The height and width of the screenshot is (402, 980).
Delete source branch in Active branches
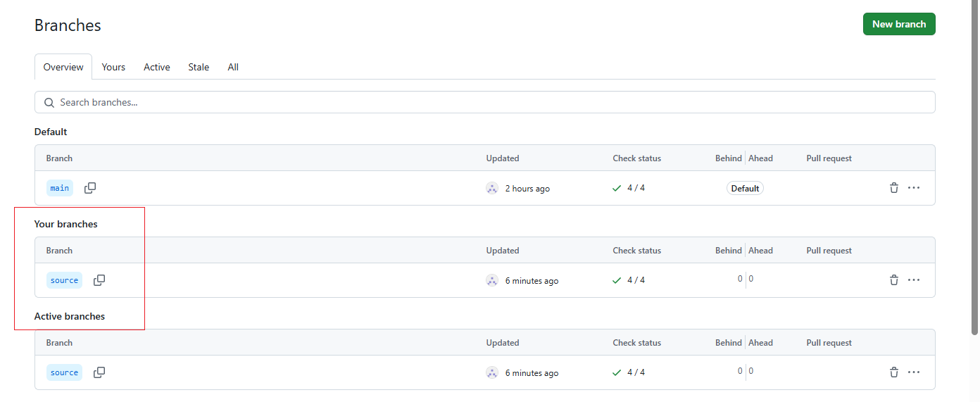coord(894,372)
